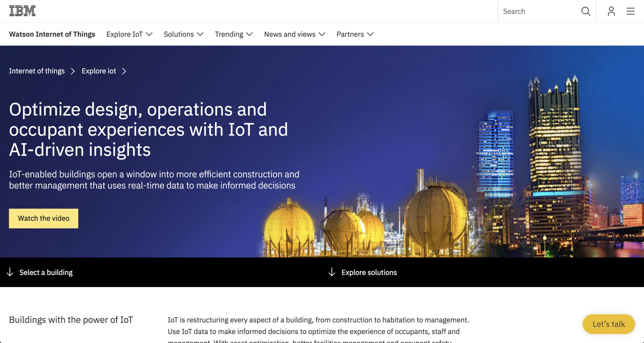The height and width of the screenshot is (343, 644).
Task: Click the IBM logo
Action: [x=22, y=11]
